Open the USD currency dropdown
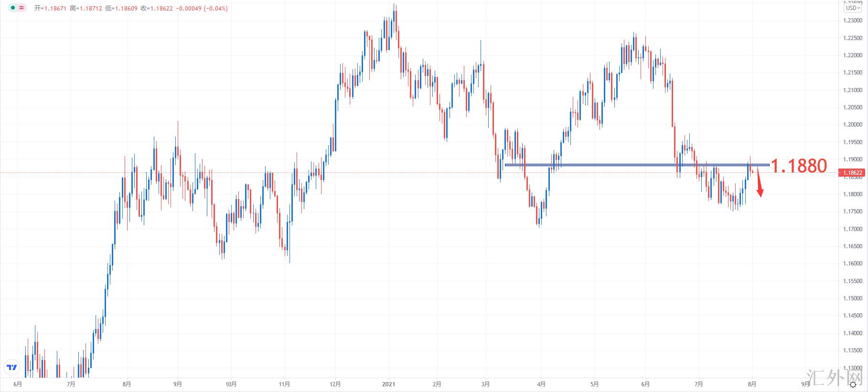868x392 pixels. (853, 8)
